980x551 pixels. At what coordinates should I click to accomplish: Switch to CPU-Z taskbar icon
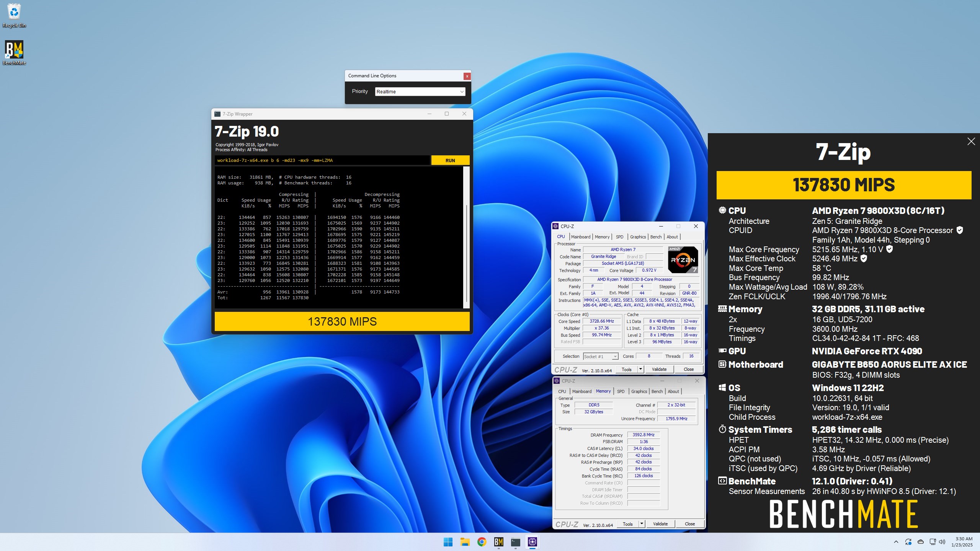point(532,542)
